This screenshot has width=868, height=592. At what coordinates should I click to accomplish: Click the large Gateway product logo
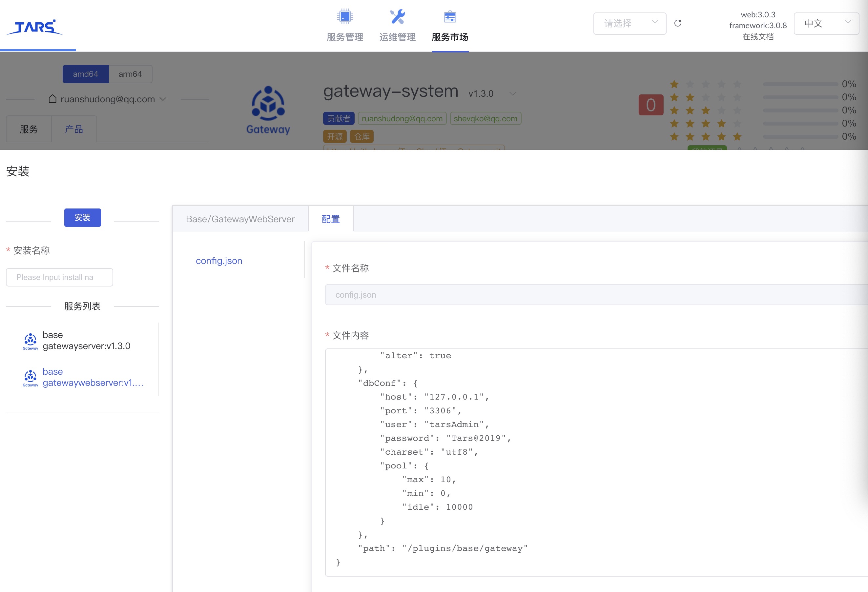268,110
